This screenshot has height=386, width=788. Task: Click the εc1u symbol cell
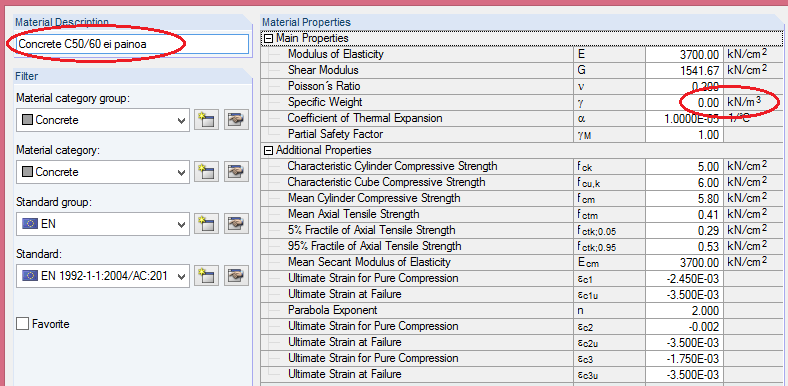click(610, 295)
